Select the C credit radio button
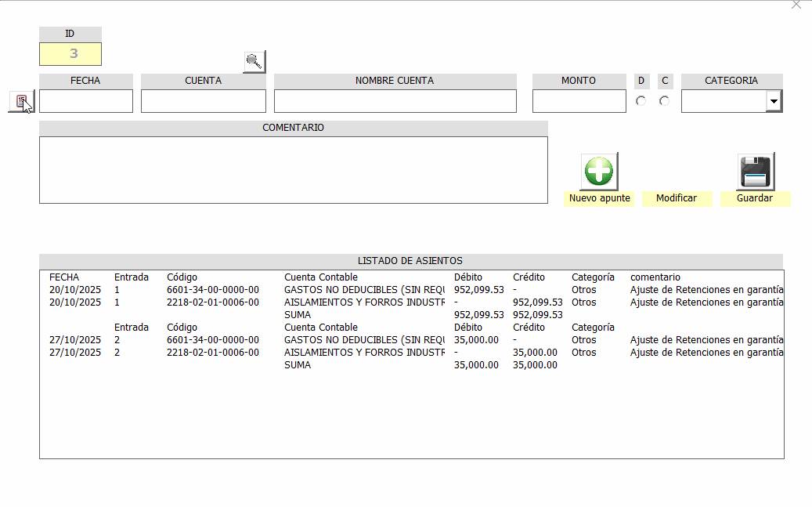812x507 pixels. [665, 101]
